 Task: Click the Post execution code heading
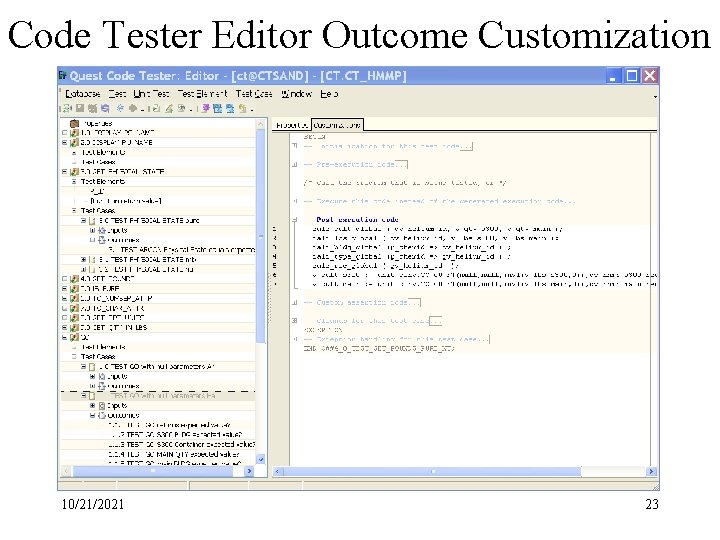coord(357,219)
